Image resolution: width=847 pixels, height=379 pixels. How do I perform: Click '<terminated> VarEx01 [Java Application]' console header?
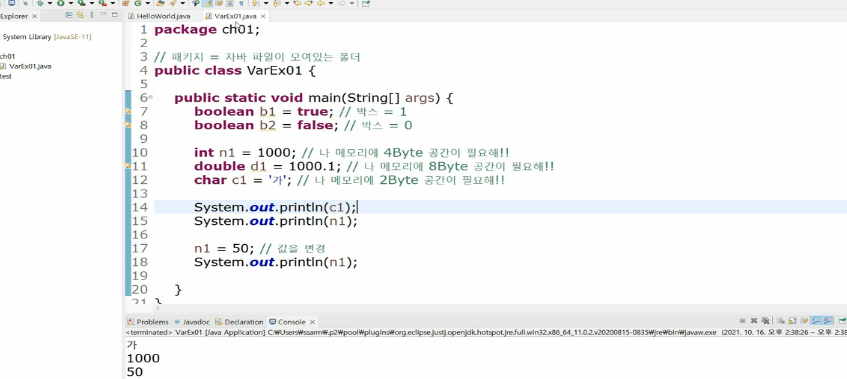[x=195, y=333]
